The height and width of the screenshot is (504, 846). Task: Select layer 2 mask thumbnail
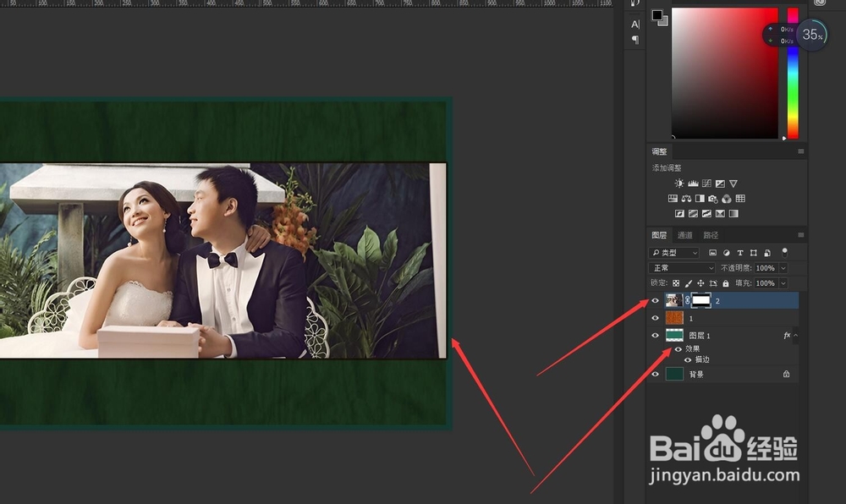coord(700,301)
